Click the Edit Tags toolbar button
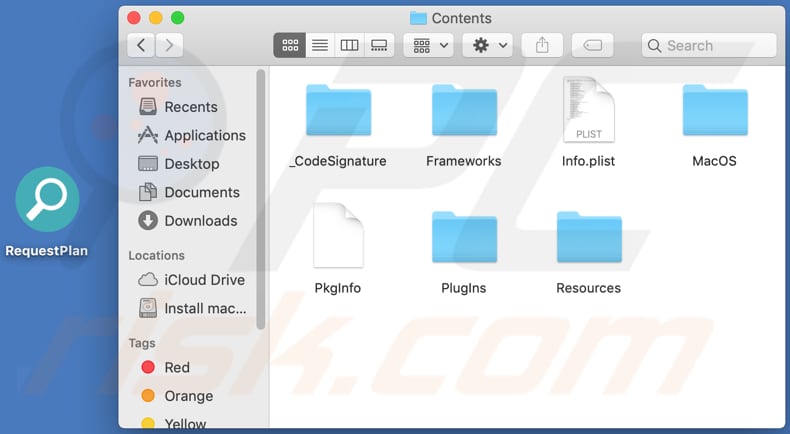The image size is (790, 434). pyautogui.click(x=592, y=45)
